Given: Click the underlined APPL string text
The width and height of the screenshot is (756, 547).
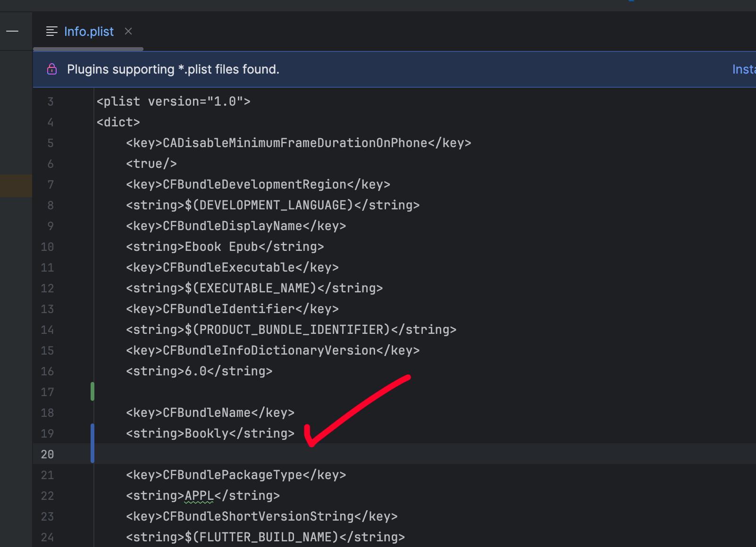Looking at the screenshot, I should click(x=199, y=496).
